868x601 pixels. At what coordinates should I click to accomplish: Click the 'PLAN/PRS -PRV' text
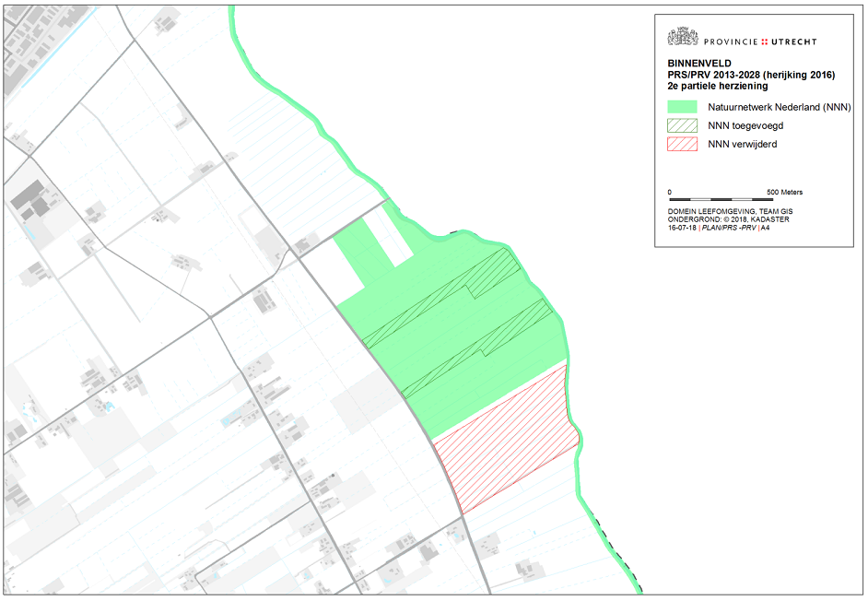coord(729,228)
